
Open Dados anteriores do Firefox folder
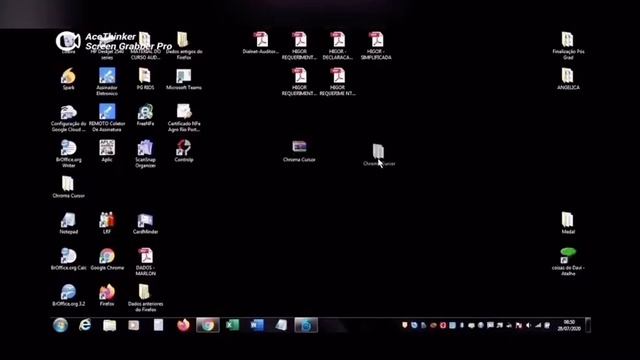(x=145, y=298)
